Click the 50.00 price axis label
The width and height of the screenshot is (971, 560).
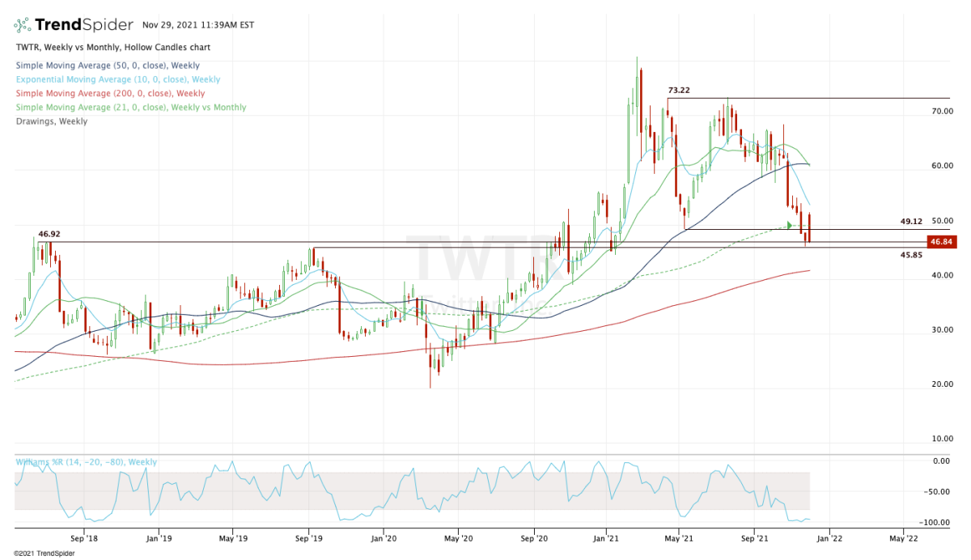[x=942, y=221]
